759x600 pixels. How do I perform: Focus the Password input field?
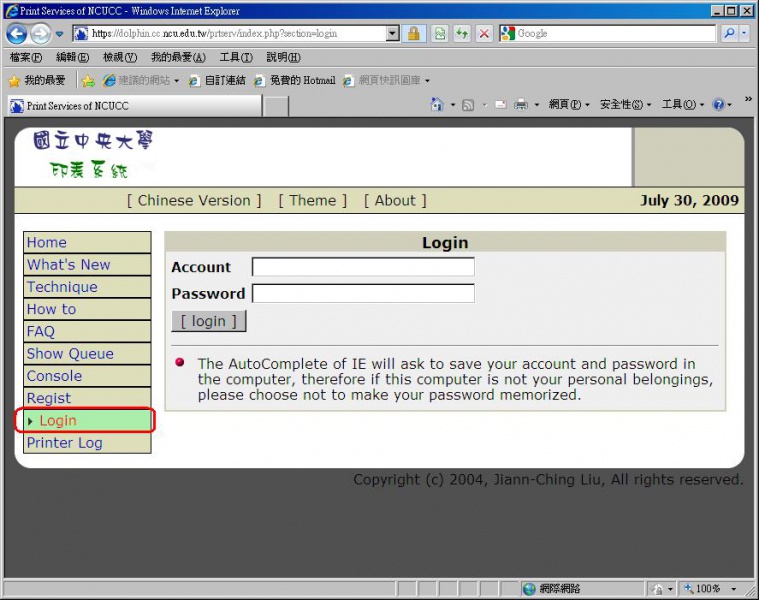pyautogui.click(x=363, y=293)
